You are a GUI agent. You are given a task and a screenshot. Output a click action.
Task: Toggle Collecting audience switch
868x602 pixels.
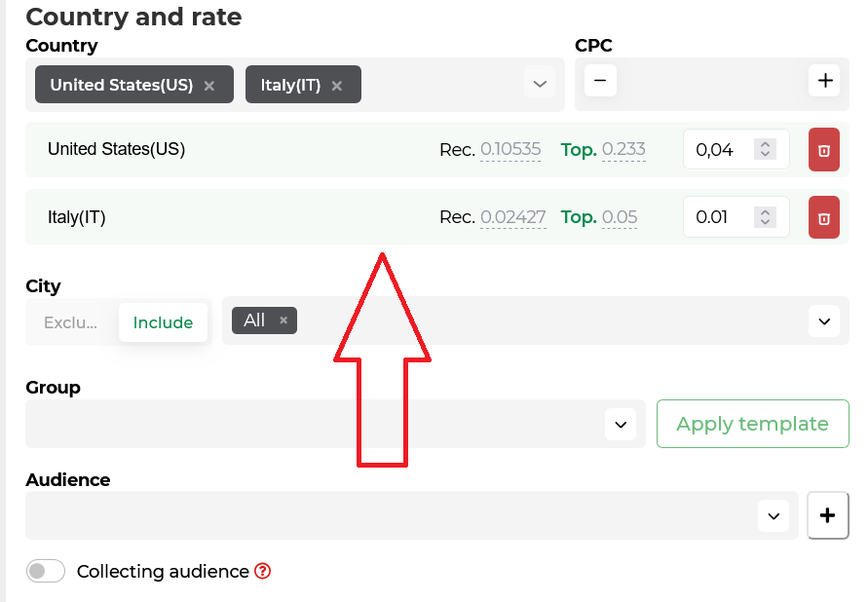click(46, 571)
